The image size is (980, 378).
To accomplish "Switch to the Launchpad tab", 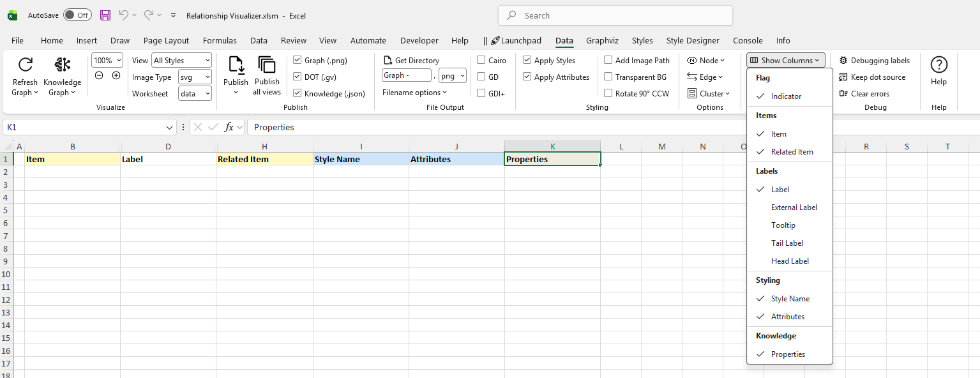I will [516, 41].
